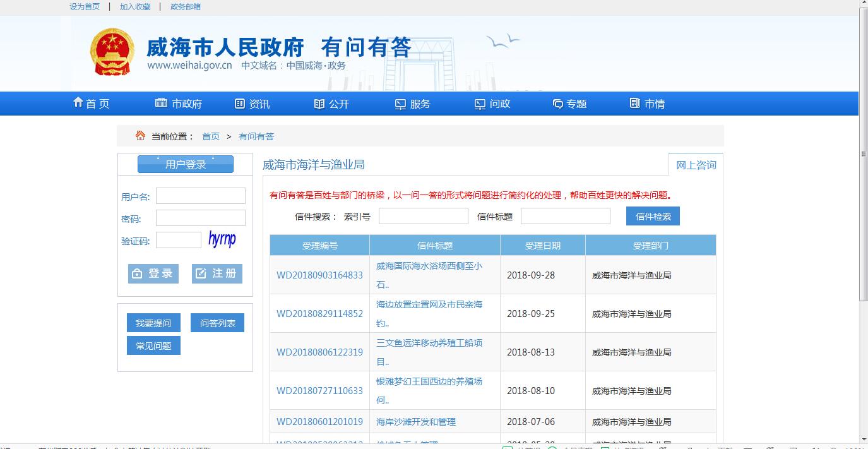Screen dimensions: 868x449
Task: Open the 问答列表 button
Action: pyautogui.click(x=217, y=323)
